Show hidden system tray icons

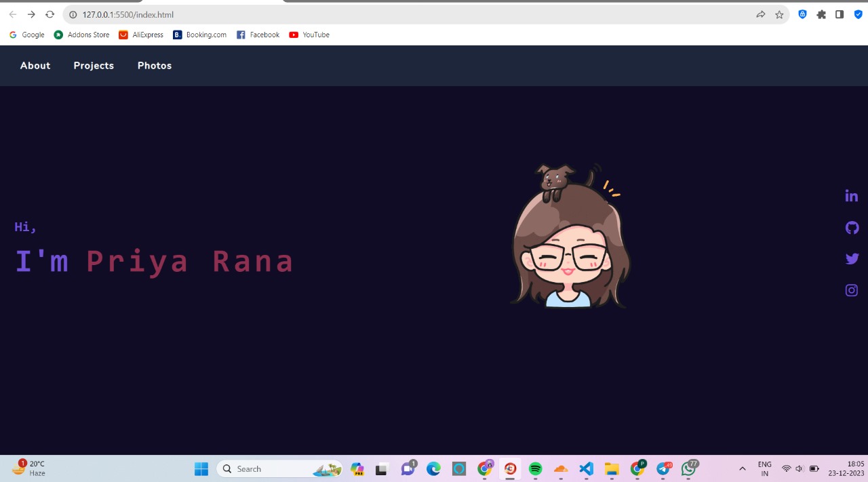click(742, 468)
